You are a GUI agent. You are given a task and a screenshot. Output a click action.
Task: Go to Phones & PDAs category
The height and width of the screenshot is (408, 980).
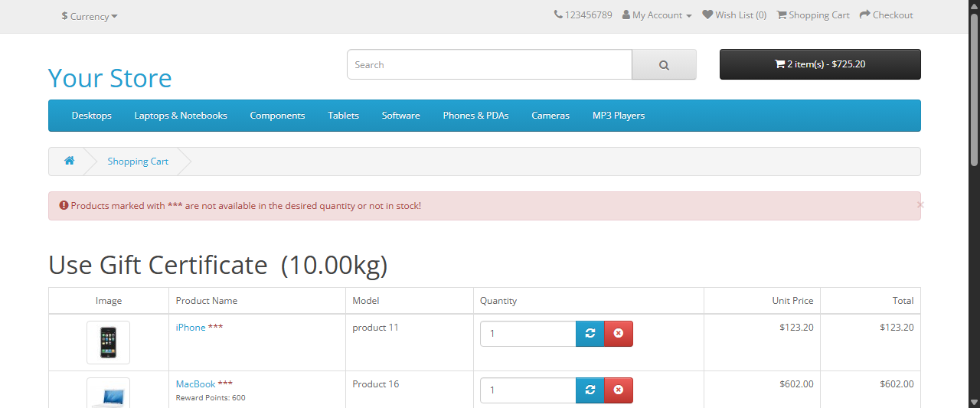[475, 116]
